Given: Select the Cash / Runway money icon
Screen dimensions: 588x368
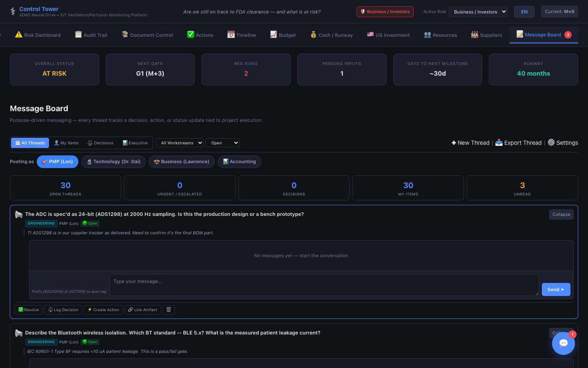Looking at the screenshot, I should (x=314, y=34).
